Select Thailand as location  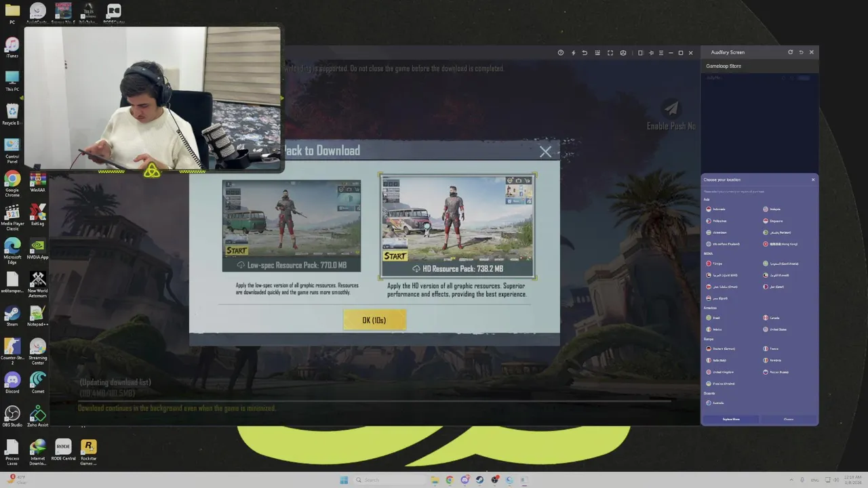723,244
